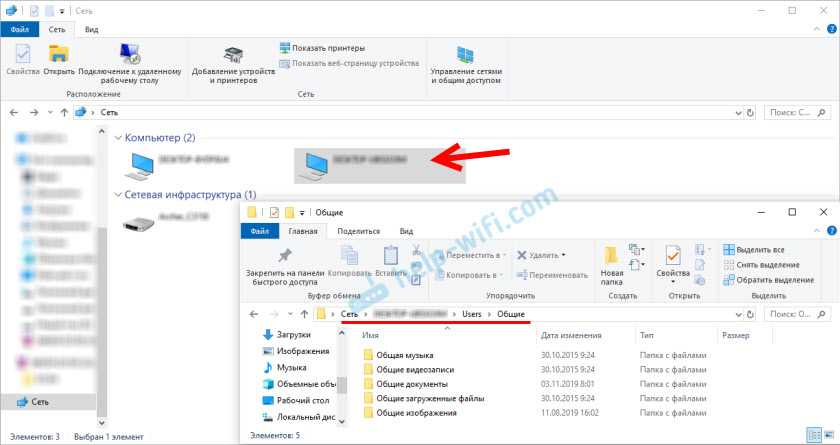Click the Paste icon in clipboard group

point(386,260)
